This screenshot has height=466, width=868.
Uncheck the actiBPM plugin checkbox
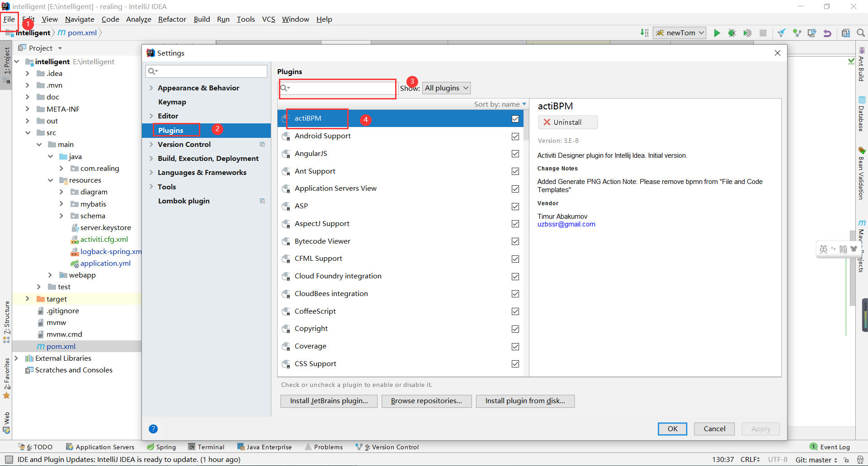pos(515,119)
